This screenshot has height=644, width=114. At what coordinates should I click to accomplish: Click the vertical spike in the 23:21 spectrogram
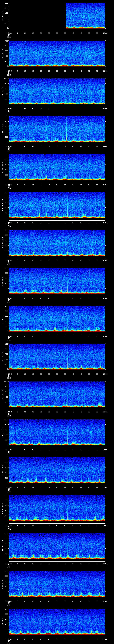pos(68,473)
